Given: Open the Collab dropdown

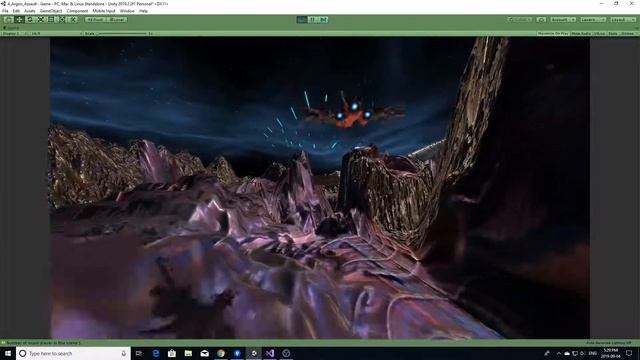Looking at the screenshot, I should click(x=520, y=20).
